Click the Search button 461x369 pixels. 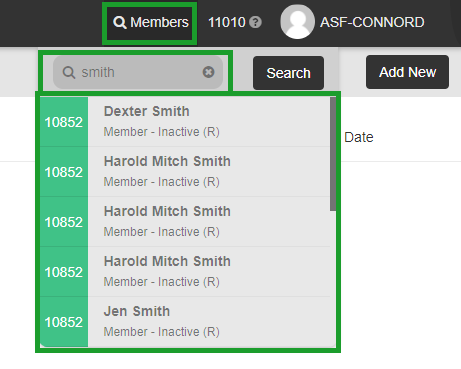[288, 73]
